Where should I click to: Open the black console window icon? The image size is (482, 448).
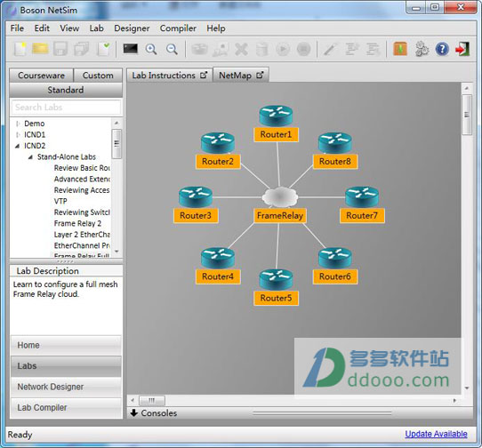coord(131,49)
